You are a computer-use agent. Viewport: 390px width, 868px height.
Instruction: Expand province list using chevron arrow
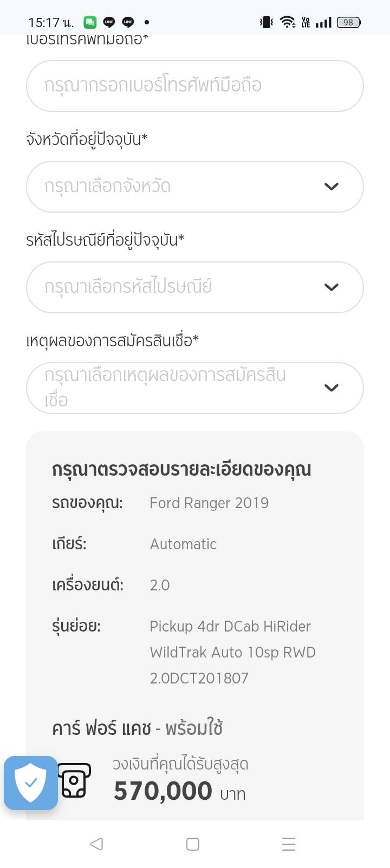coord(331,187)
